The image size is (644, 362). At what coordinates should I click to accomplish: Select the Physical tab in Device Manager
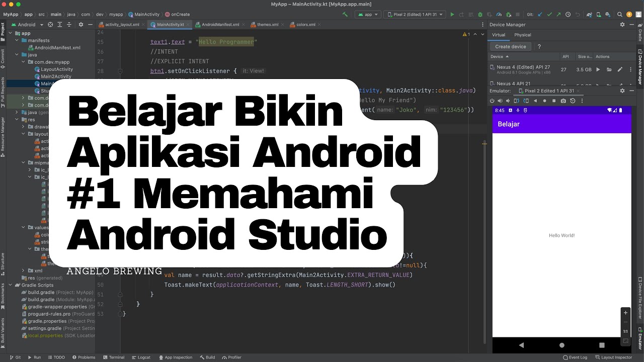[x=522, y=35]
